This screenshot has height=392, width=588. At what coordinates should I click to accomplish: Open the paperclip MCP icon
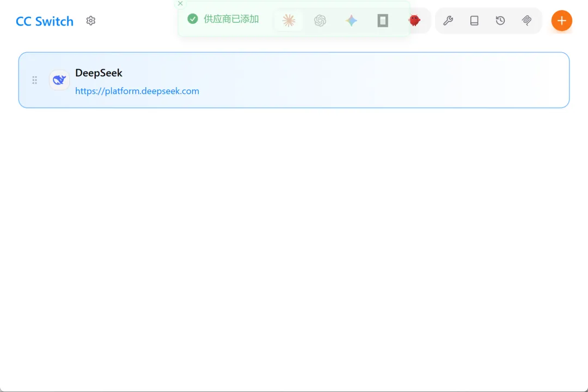(x=526, y=21)
